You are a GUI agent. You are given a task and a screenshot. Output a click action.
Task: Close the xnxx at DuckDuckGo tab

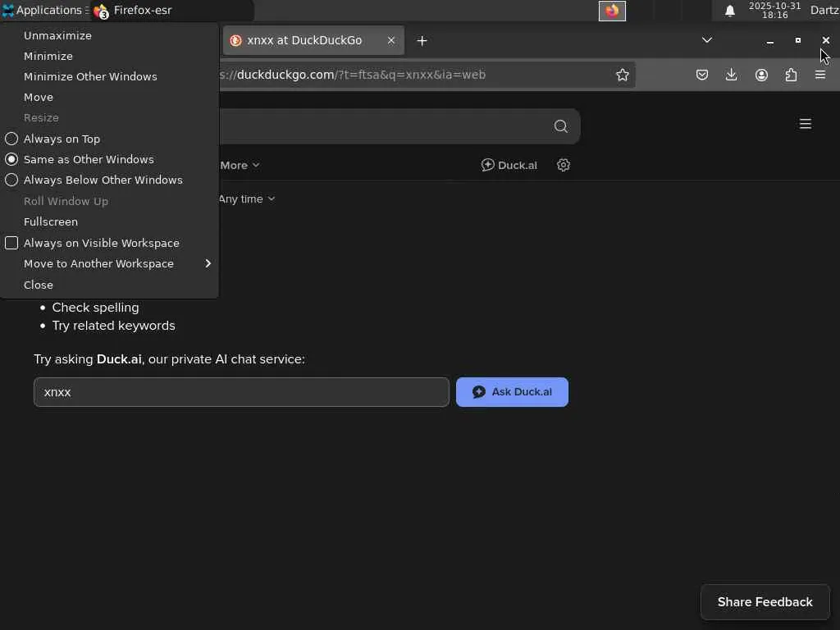click(x=391, y=40)
